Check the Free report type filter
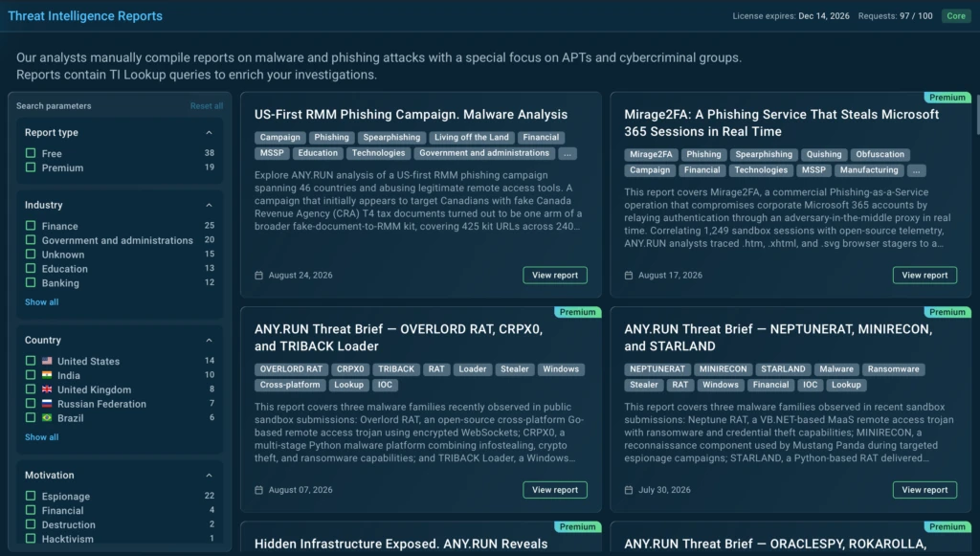 [30, 153]
